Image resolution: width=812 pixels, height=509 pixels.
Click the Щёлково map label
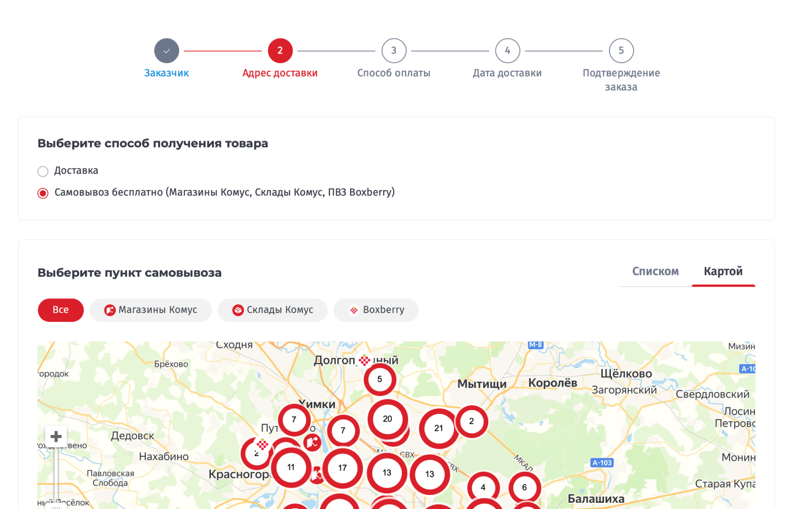coord(626,374)
